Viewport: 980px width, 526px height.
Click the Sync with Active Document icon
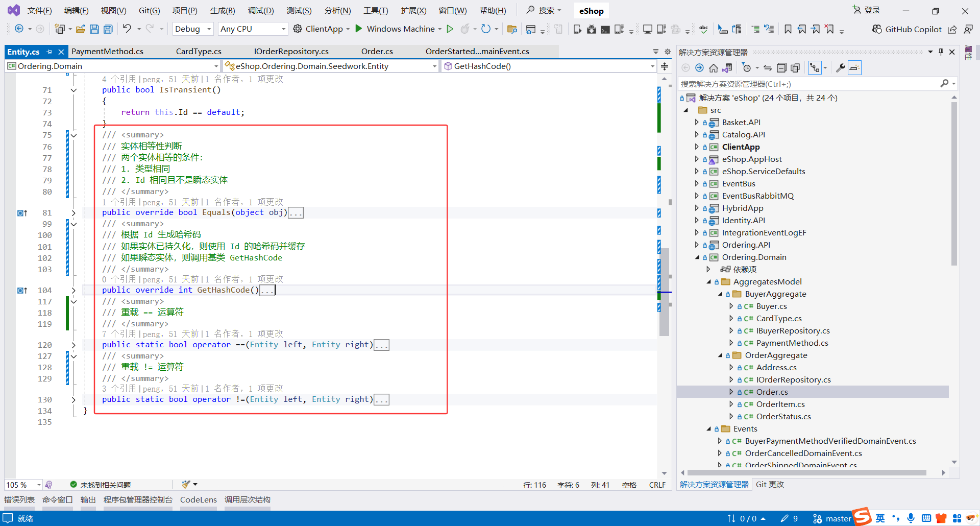[x=768, y=68]
